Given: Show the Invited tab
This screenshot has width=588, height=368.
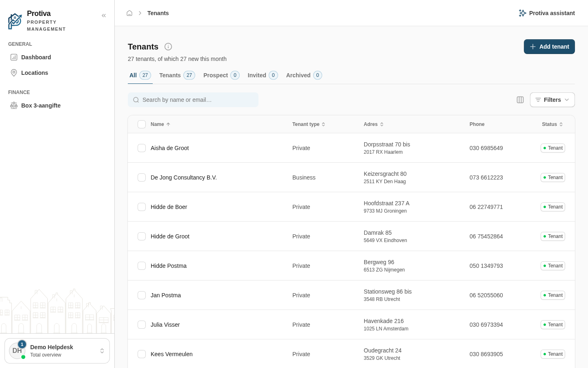Looking at the screenshot, I should pos(263,75).
